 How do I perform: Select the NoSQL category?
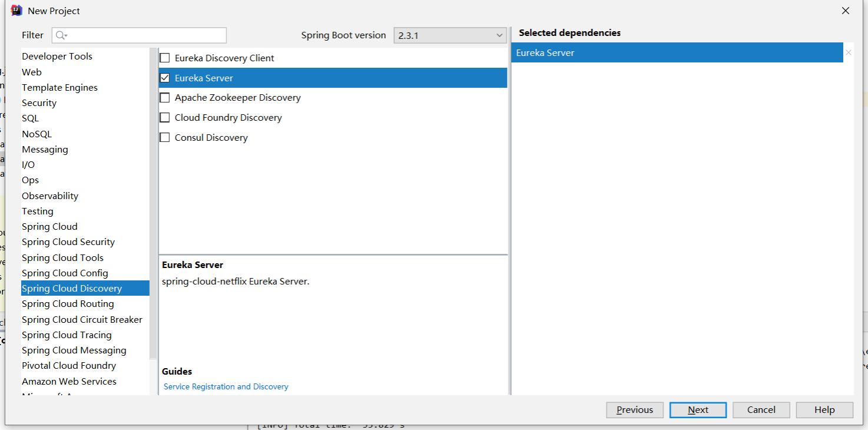85,134
